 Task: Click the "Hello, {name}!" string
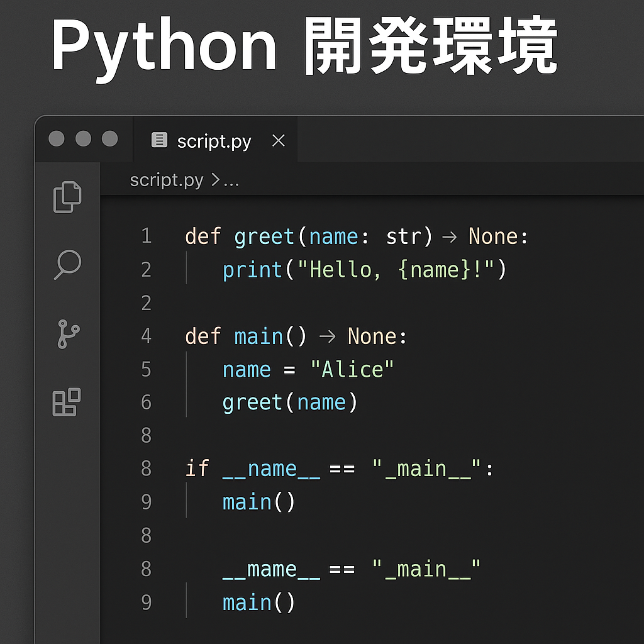(396, 270)
